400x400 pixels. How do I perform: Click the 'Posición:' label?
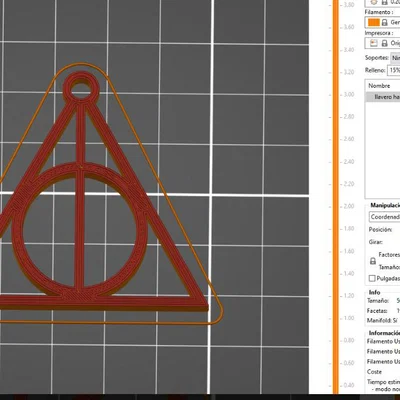point(380,230)
